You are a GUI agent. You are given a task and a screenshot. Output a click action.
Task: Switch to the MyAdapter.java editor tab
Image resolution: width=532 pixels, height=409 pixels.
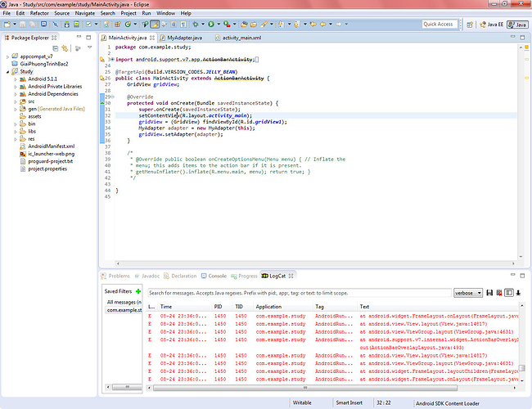click(183, 38)
